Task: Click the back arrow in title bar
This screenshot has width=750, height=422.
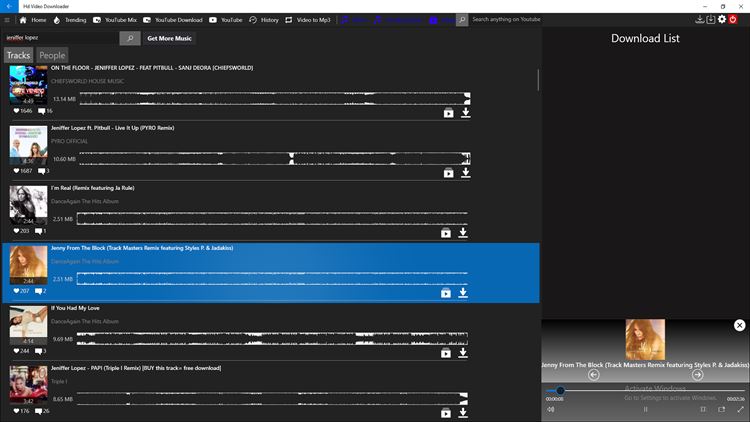Action: tap(9, 6)
